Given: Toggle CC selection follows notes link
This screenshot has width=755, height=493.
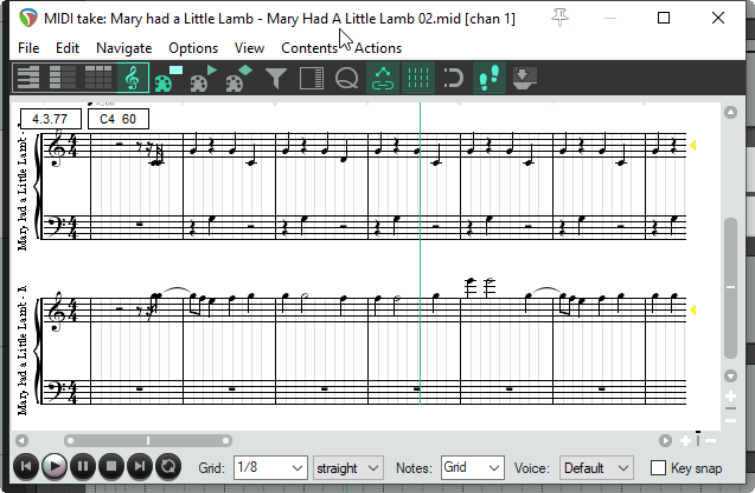Looking at the screenshot, I should 383,78.
